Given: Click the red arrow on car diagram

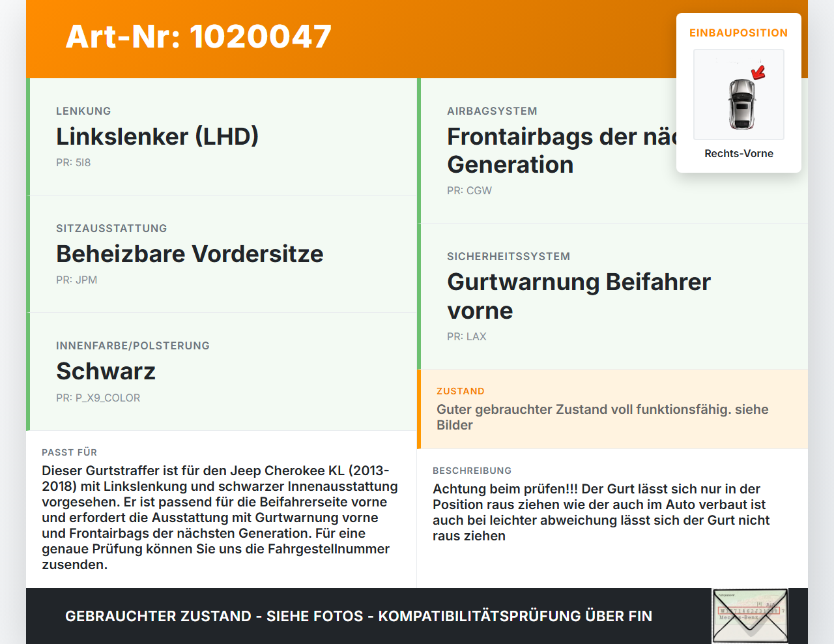Looking at the screenshot, I should [758, 72].
